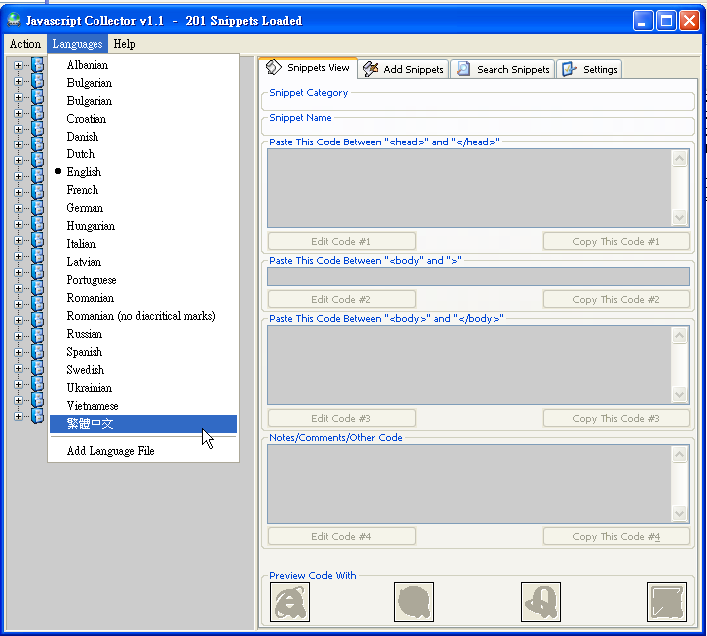Click the Edit Code #1 button
This screenshot has width=707, height=636.
341,241
